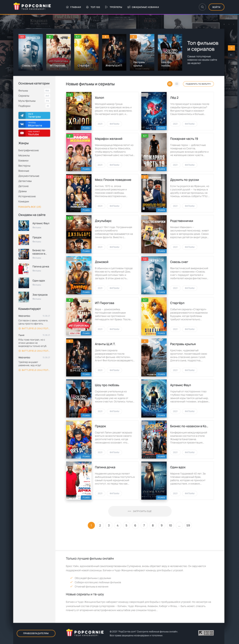Click the footer counter badge icon
239x644 pixels.
pyautogui.click(x=206, y=633)
